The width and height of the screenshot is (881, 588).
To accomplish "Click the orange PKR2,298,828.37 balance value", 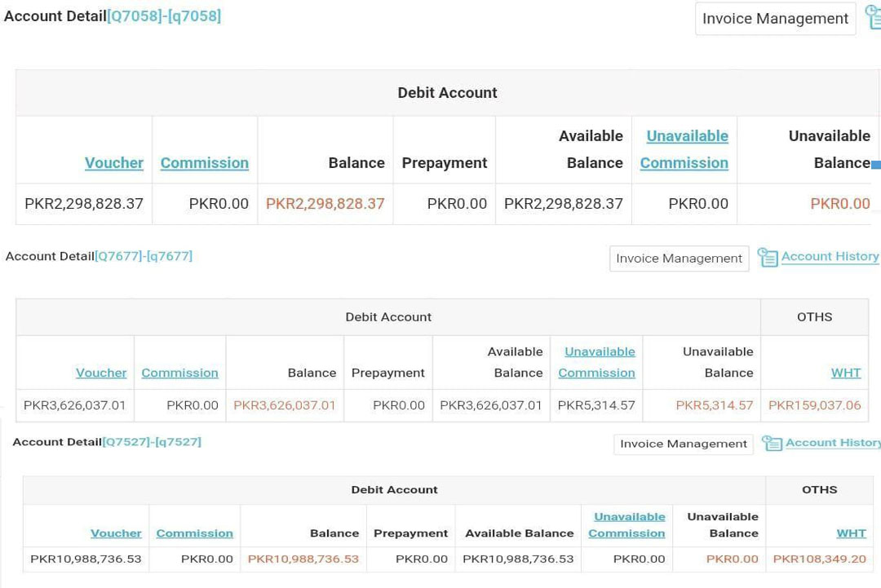I will (x=325, y=204).
